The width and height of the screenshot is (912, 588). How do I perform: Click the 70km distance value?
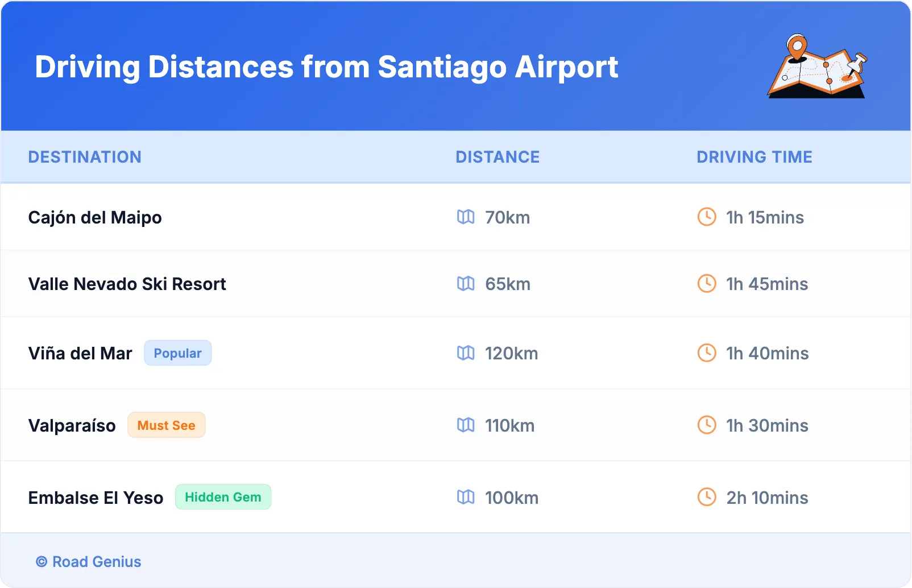pos(507,217)
